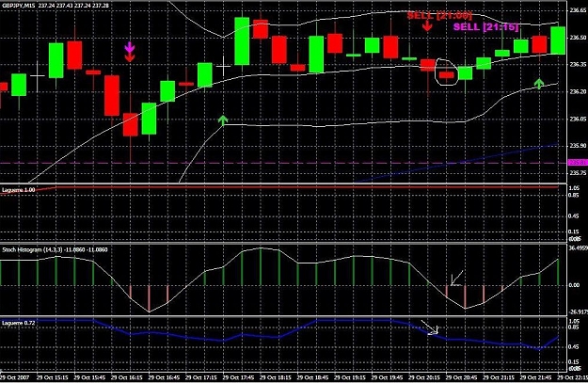
Task: Click the 236.65 price axis label
Action: [x=578, y=10]
